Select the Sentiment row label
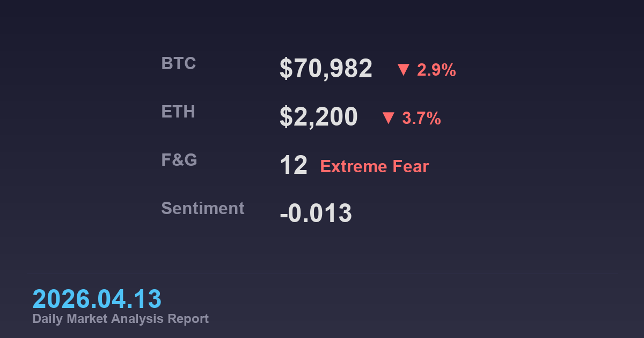 pos(203,208)
